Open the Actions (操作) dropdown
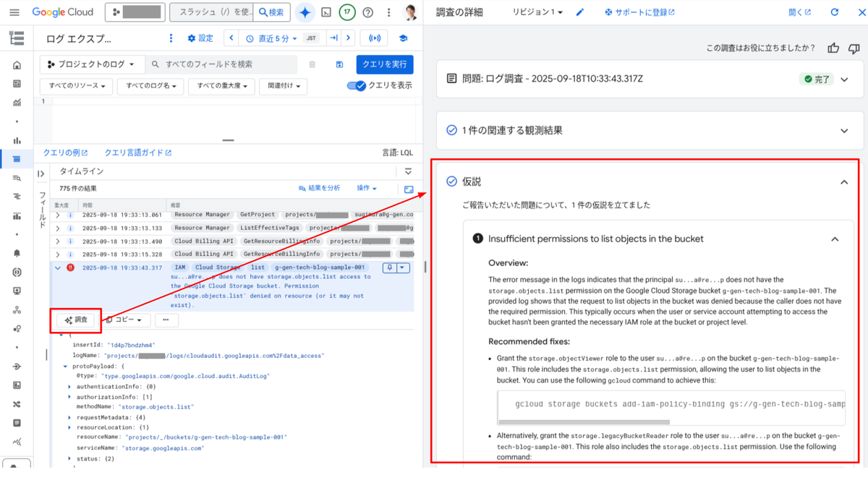Viewport: 868px width, 488px height. point(367,188)
